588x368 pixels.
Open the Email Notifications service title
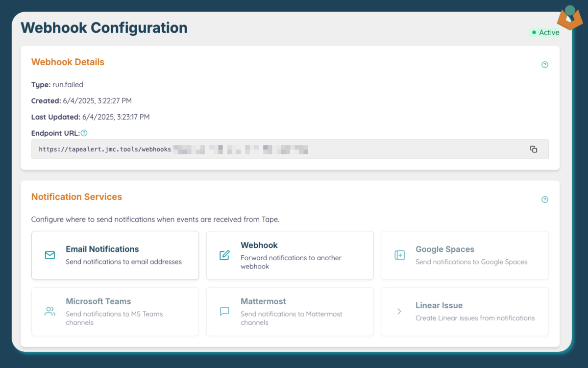tap(102, 249)
